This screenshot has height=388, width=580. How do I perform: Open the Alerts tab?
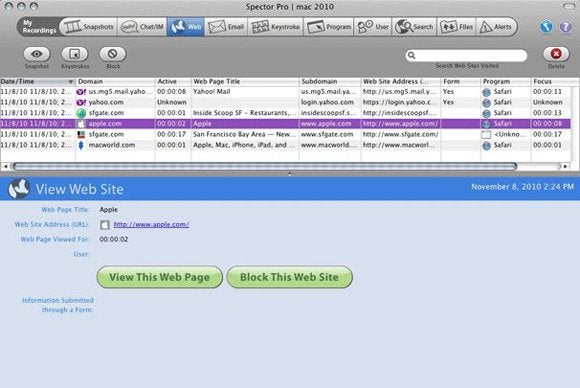(496, 27)
